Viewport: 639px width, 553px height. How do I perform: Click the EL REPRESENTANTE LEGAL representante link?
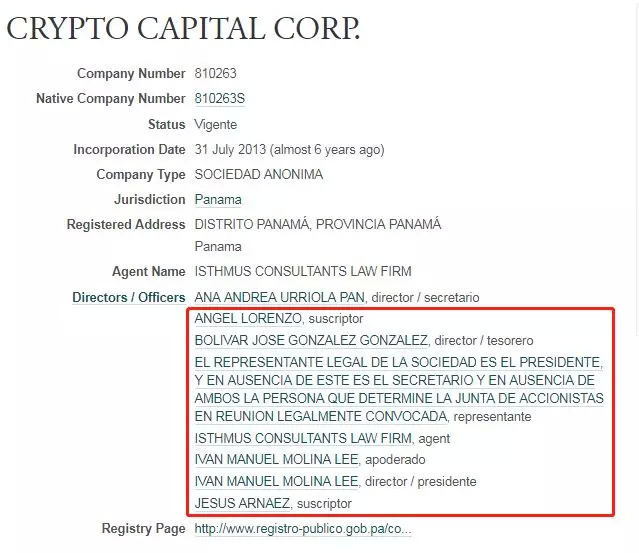[398, 389]
